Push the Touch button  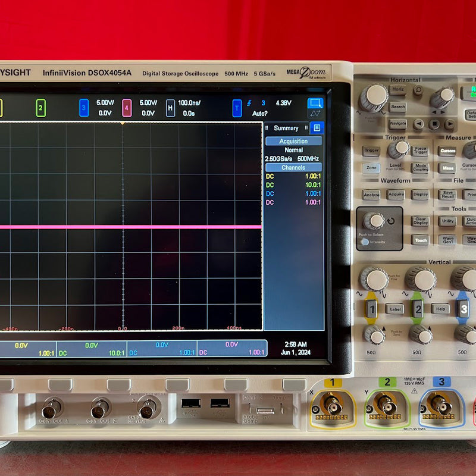(x=421, y=240)
